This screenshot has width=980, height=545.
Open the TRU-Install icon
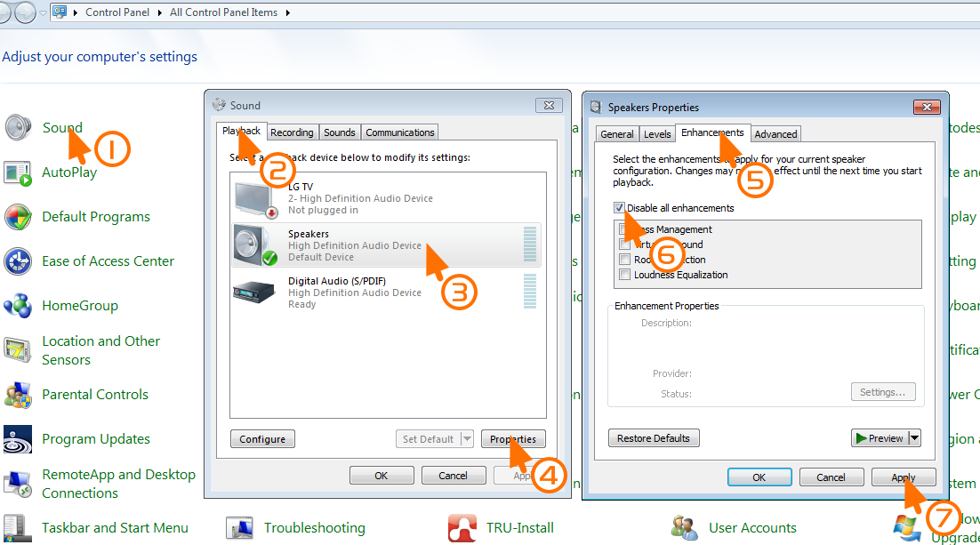coord(462,528)
